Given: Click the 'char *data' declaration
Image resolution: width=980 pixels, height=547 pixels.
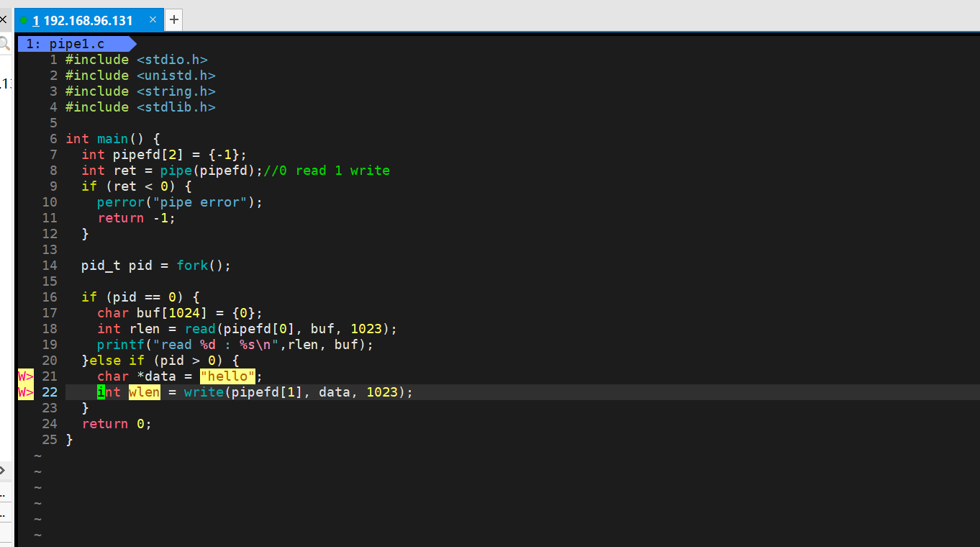Looking at the screenshot, I should (x=136, y=376).
